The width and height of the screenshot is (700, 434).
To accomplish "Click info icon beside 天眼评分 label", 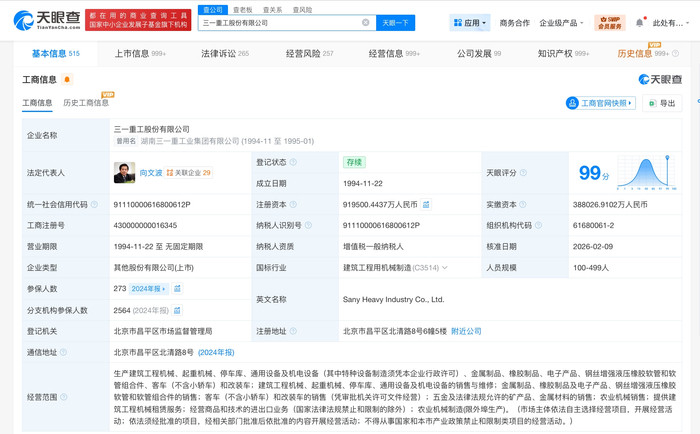I will pyautogui.click(x=523, y=173).
